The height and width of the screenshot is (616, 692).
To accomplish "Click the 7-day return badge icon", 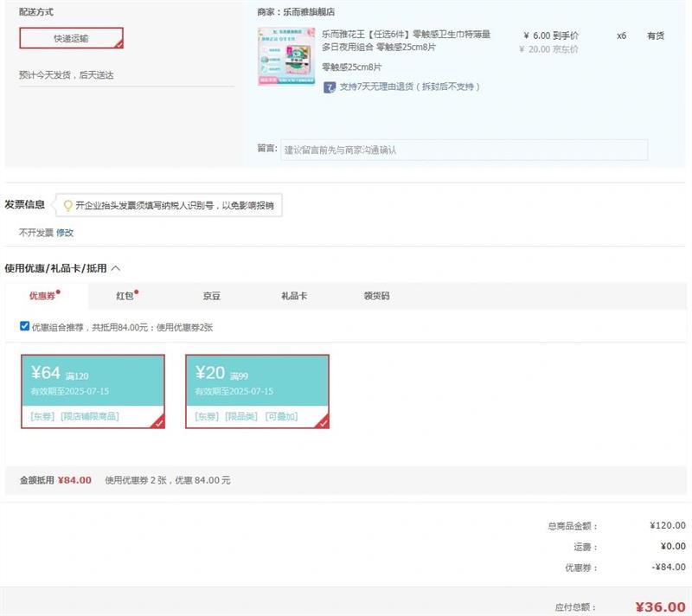I will click(x=330, y=87).
